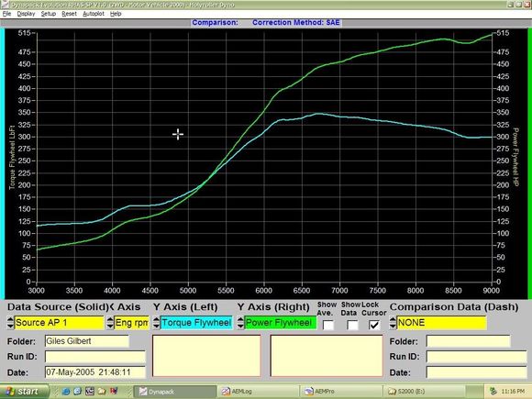532x399 pixels.
Task: Switch to the AEMLog taskbar window
Action: (x=259, y=392)
